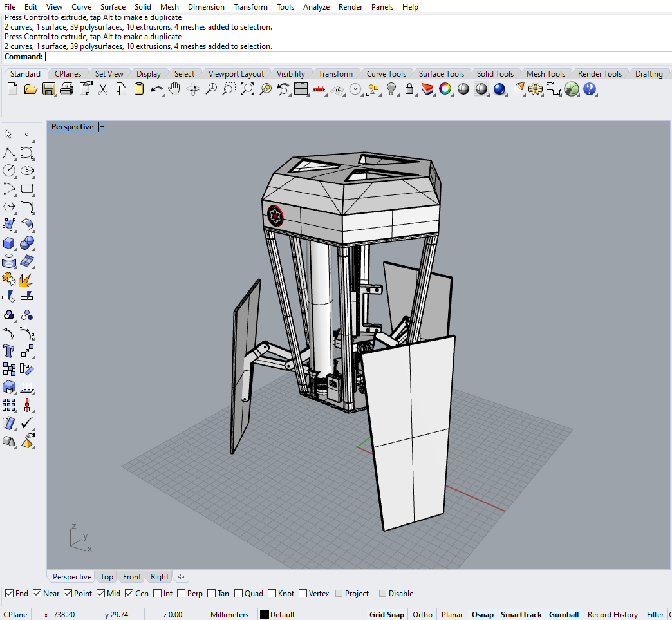Uncheck the End object snap

coord(9,594)
